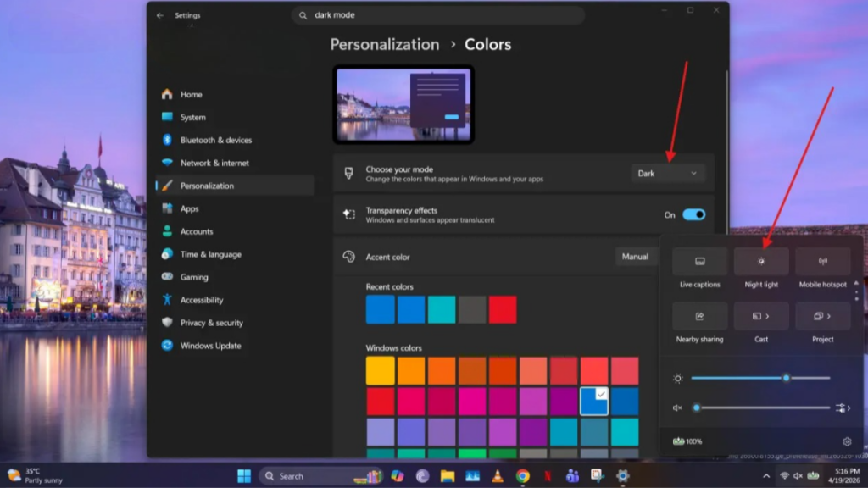Open quick settings gear icon
Viewport: 868px width, 488px height.
point(847,441)
